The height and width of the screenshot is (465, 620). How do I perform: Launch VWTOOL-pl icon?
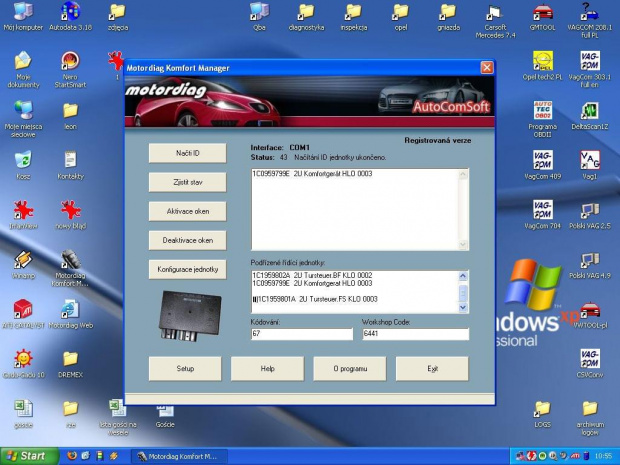[590, 315]
